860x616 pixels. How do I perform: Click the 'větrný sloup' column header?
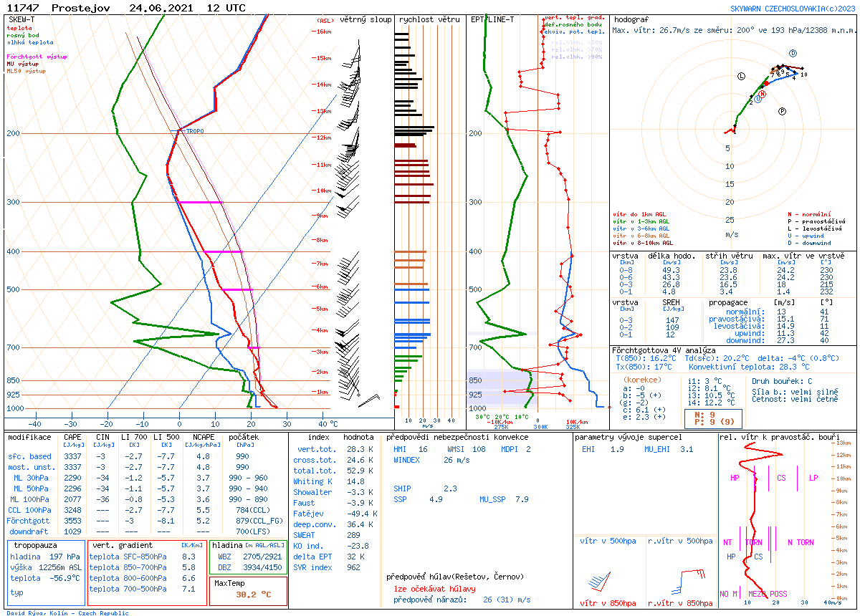(365, 19)
